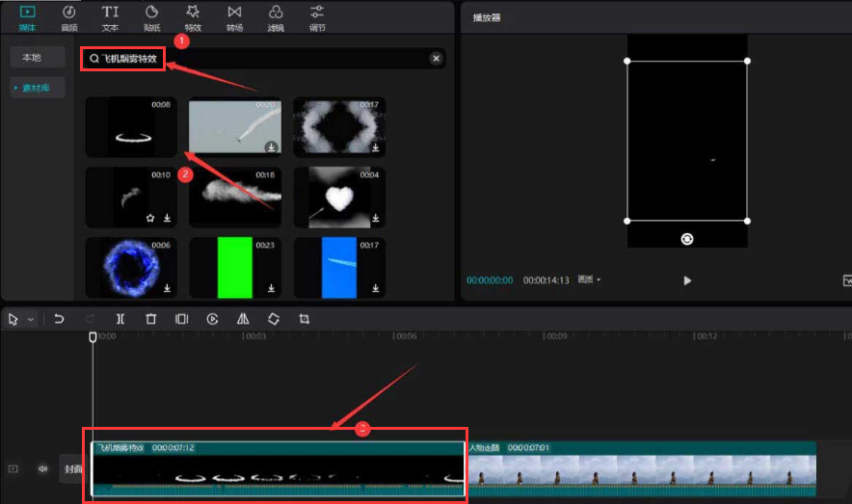Open the 特效 effects tab
This screenshot has height=504, width=852.
coord(193,18)
